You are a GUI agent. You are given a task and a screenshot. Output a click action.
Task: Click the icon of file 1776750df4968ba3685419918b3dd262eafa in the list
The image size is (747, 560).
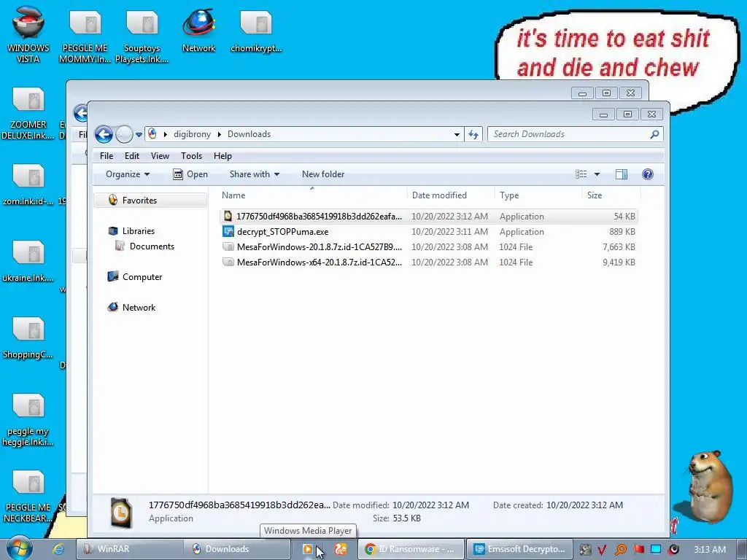pos(228,216)
